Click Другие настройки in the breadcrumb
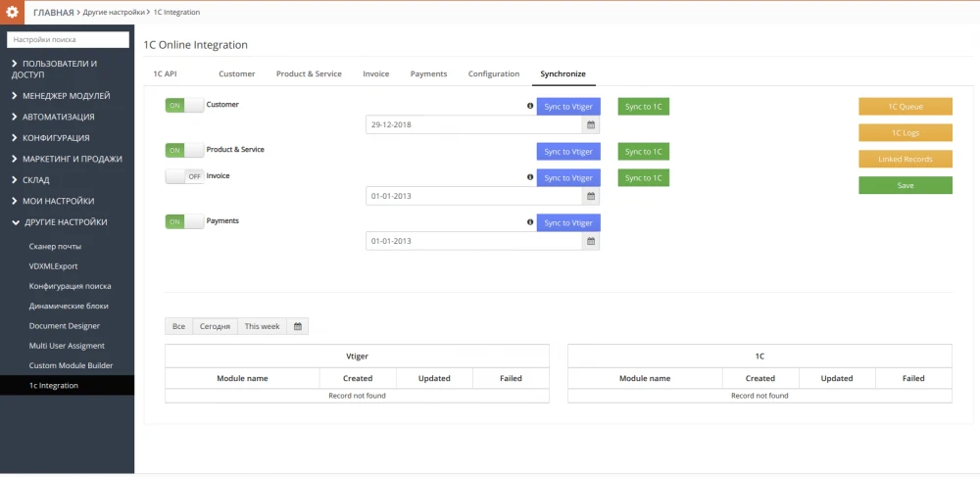The image size is (980, 477). 114,12
